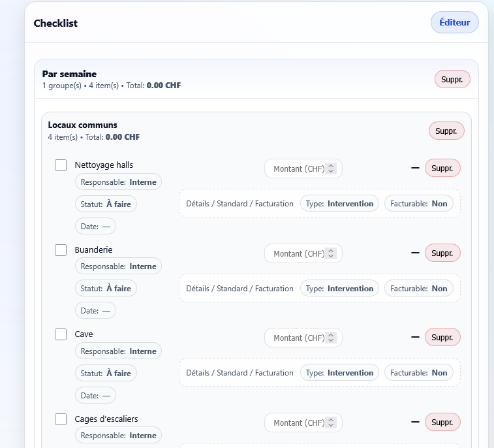Open the Date chip for Cave

95,395
